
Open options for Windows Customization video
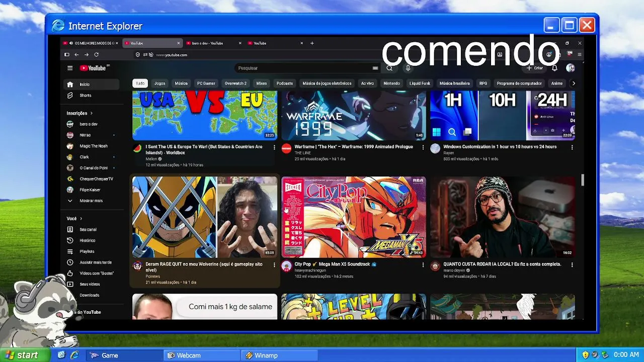(572, 147)
